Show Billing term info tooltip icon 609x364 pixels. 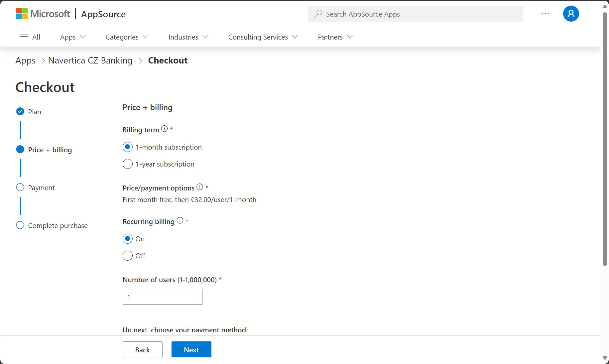click(164, 129)
